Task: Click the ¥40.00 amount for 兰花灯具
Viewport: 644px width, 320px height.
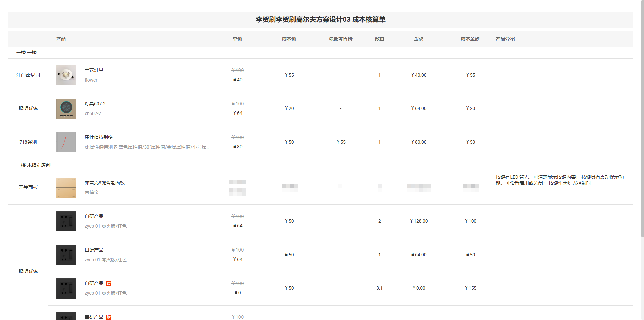Action: point(419,75)
